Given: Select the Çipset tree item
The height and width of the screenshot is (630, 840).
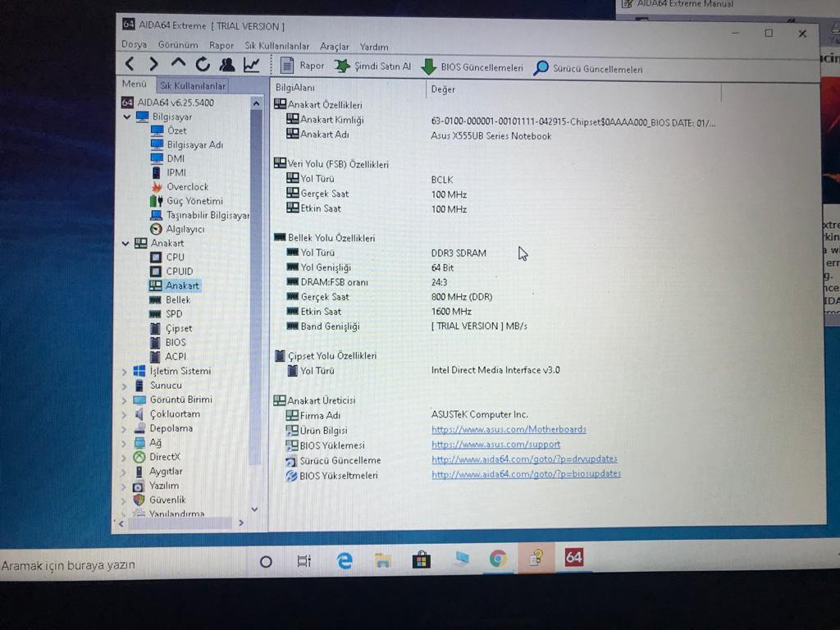Looking at the screenshot, I should click(x=171, y=328).
